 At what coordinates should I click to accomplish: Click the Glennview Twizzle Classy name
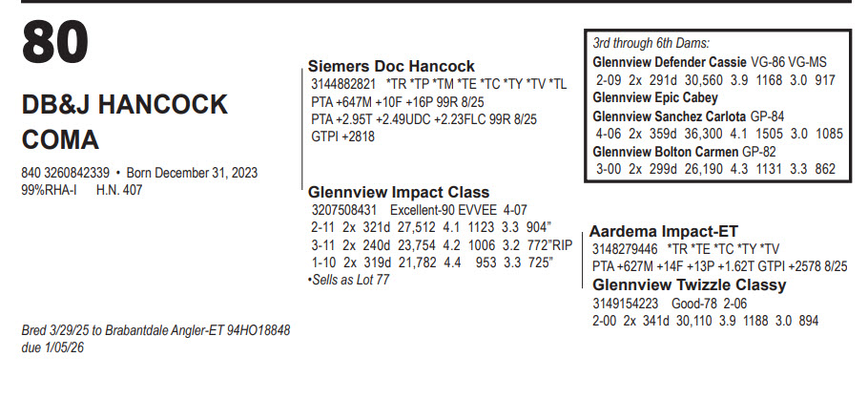690,285
